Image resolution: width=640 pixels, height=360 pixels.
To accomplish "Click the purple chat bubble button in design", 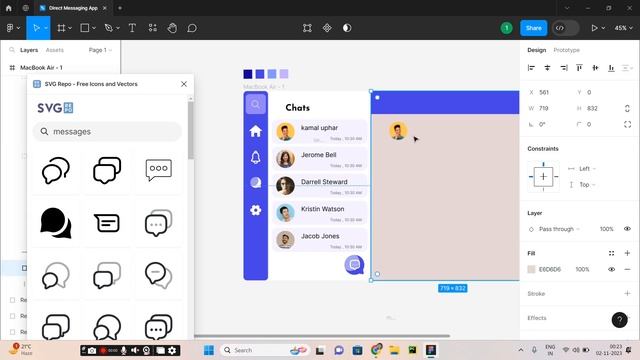I will [x=354, y=265].
